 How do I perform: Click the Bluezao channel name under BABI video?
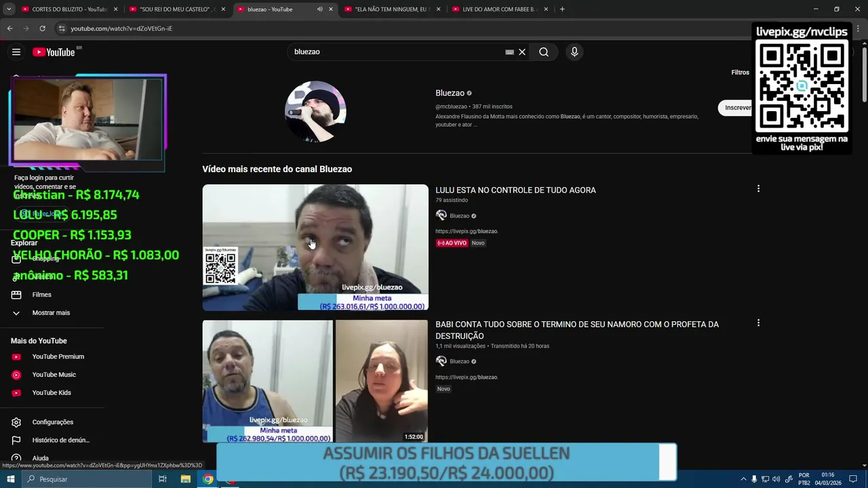click(x=459, y=361)
